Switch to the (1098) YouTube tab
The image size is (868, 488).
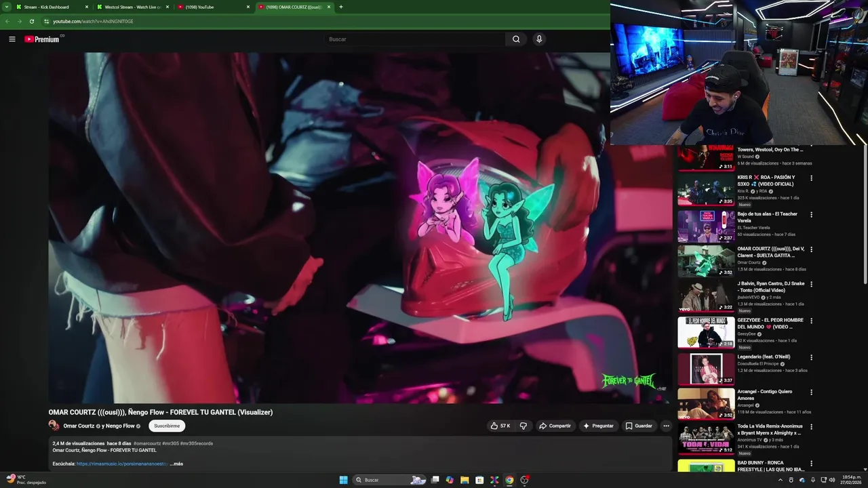(x=213, y=7)
